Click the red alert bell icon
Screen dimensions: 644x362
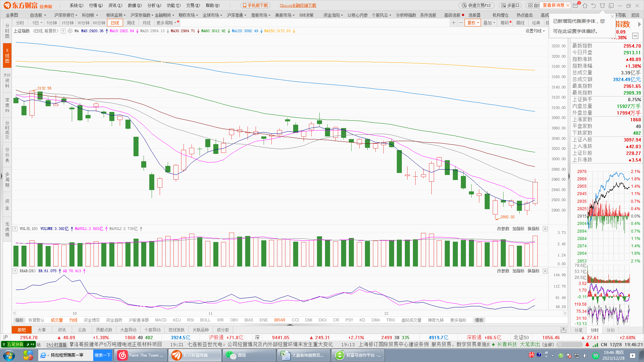tap(587, 345)
